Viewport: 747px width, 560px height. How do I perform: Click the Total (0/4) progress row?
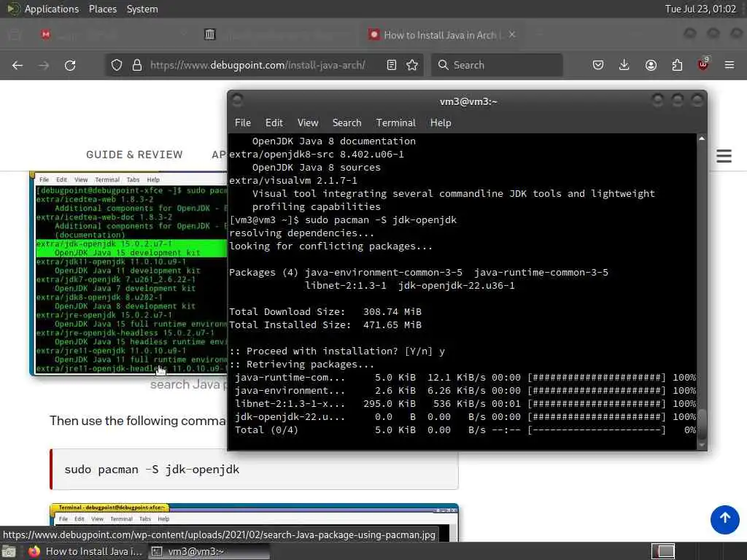pos(465,430)
